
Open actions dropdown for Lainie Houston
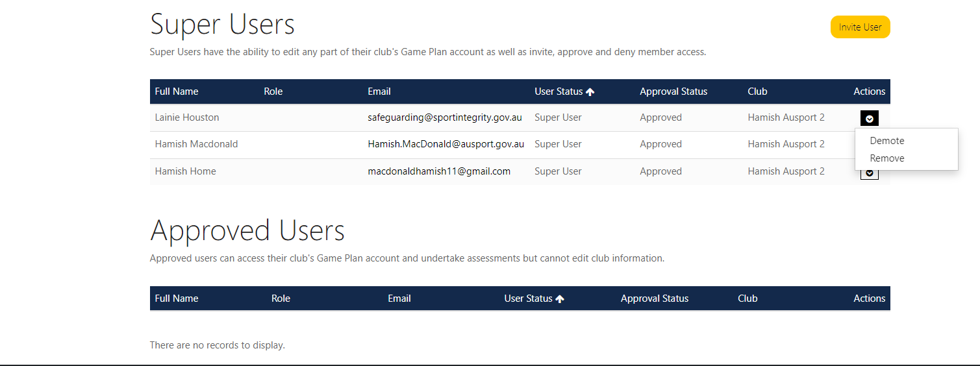pos(869,118)
